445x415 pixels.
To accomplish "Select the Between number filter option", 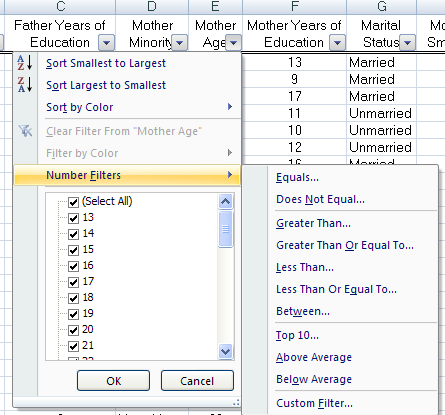I will pos(303,311).
